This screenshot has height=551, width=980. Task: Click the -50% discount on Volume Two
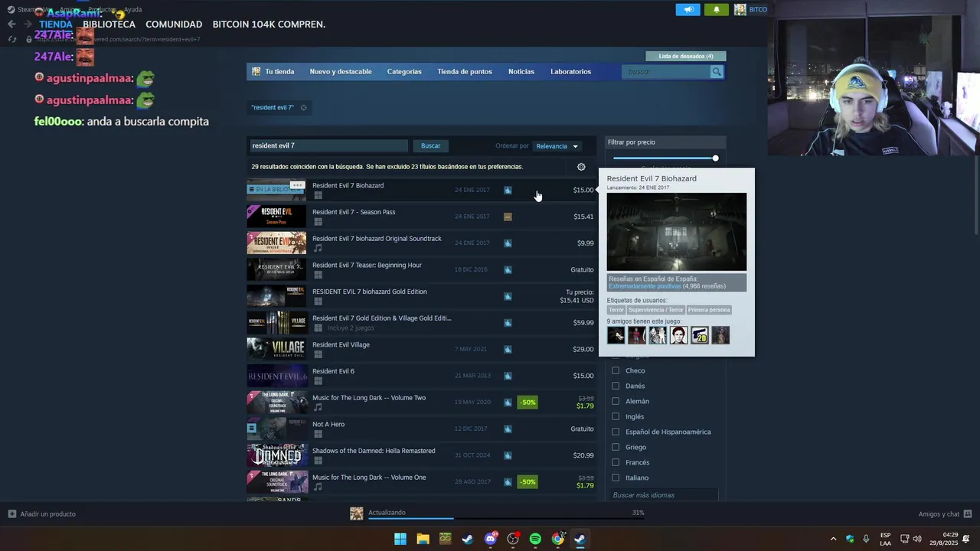tap(528, 403)
